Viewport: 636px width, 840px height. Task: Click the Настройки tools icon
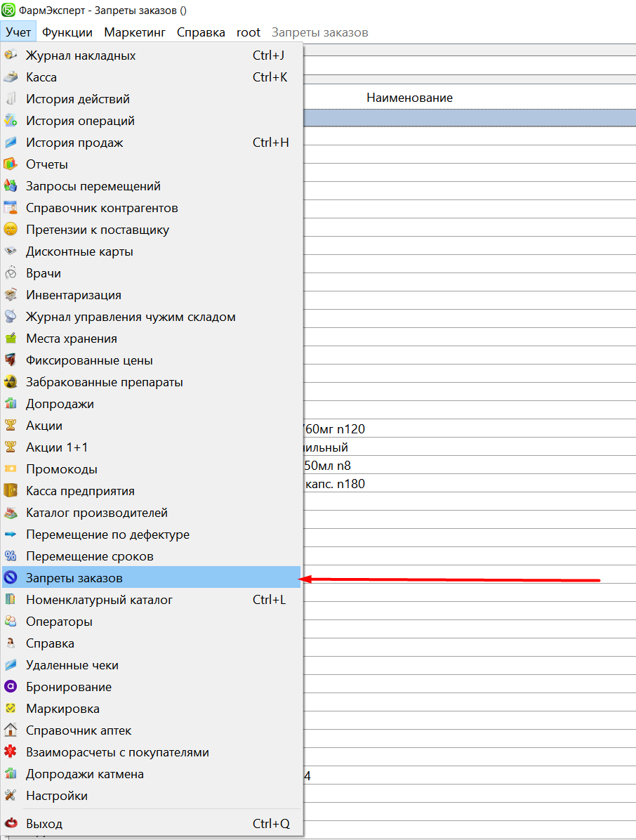[x=11, y=796]
